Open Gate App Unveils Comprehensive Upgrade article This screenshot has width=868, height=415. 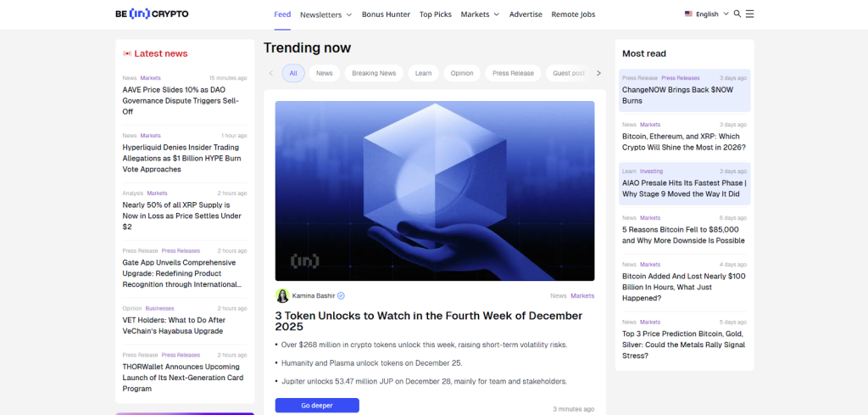pos(181,274)
